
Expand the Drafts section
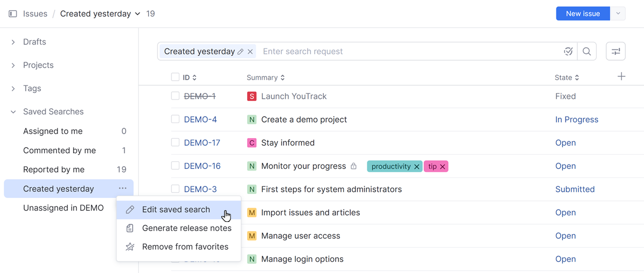13,42
